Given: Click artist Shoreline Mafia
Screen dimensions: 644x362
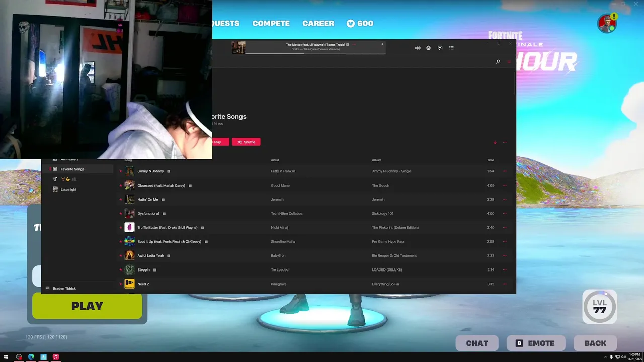Looking at the screenshot, I should tap(283, 242).
